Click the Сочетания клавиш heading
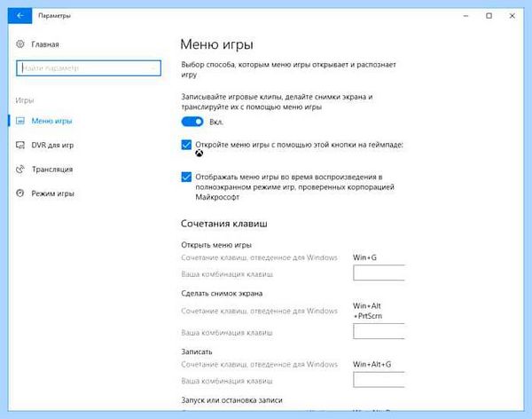The height and width of the screenshot is (419, 532). pyautogui.click(x=224, y=224)
